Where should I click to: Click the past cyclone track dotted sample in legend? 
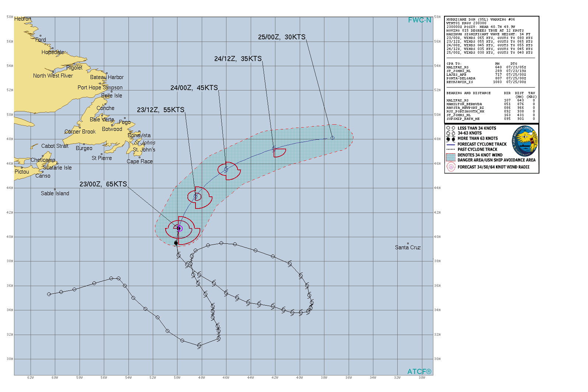pyautogui.click(x=451, y=149)
